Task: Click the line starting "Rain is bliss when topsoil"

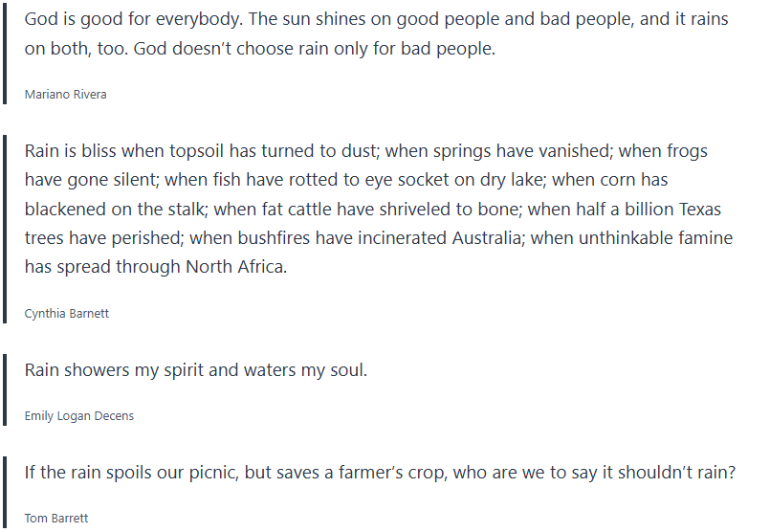Action: pyautogui.click(x=365, y=151)
